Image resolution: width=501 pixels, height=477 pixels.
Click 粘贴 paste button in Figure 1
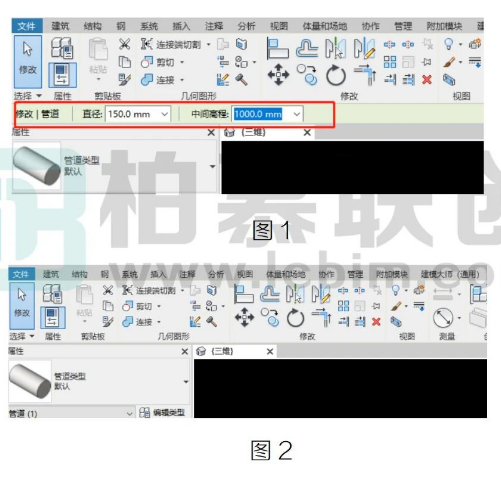pos(98,60)
